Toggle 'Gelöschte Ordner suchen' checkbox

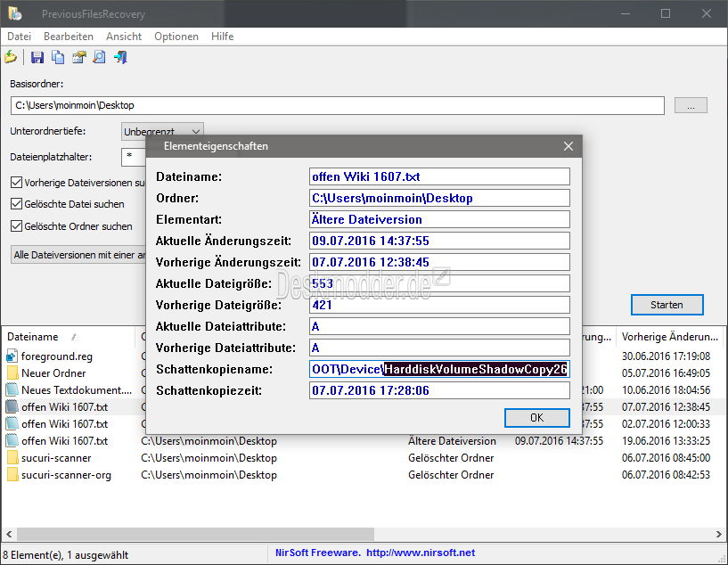(x=16, y=226)
